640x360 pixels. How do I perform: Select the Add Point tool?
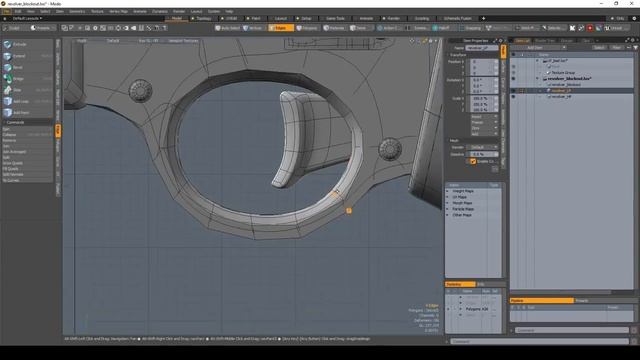(27, 113)
